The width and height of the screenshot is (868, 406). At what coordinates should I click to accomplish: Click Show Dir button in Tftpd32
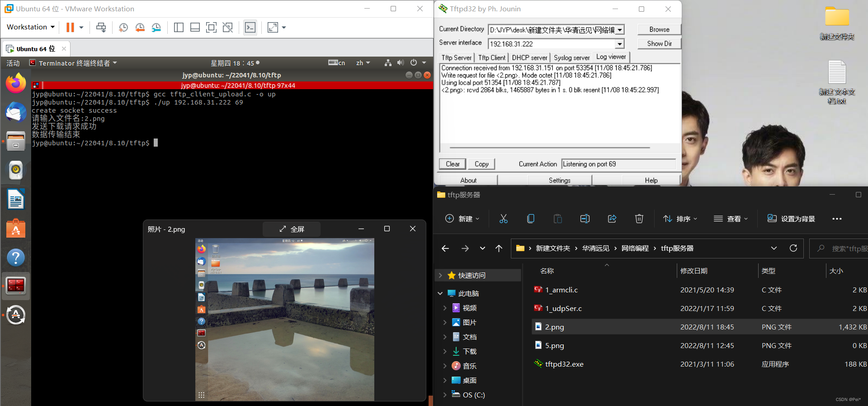tap(659, 43)
